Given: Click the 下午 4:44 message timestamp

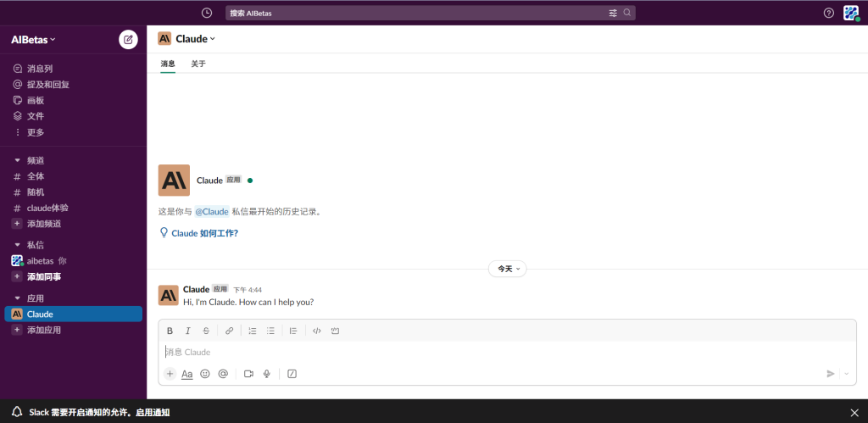Looking at the screenshot, I should click(248, 290).
